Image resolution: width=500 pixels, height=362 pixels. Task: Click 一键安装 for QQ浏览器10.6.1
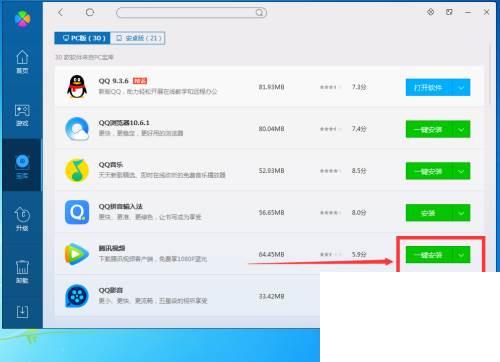tap(429, 129)
